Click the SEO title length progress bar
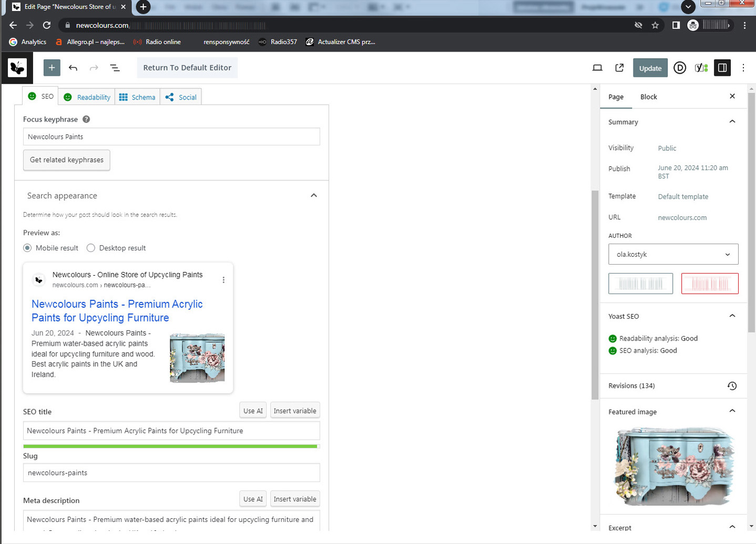Image resolution: width=756 pixels, height=544 pixels. click(171, 446)
